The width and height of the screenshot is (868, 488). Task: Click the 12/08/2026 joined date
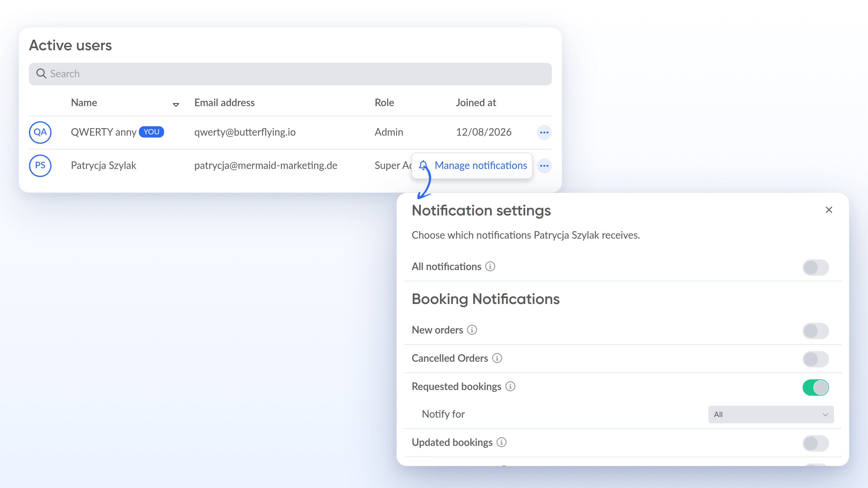pyautogui.click(x=484, y=132)
